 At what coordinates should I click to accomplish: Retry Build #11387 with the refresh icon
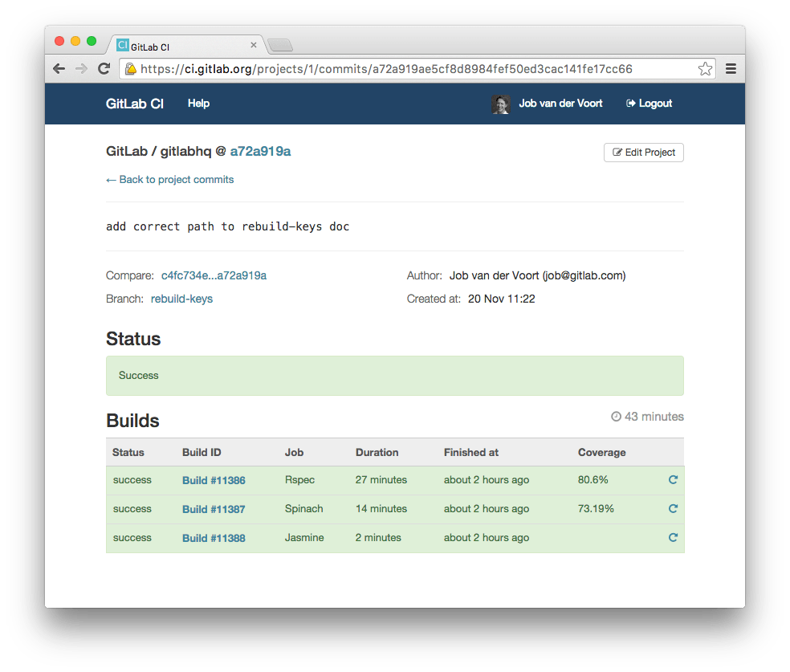[673, 509]
